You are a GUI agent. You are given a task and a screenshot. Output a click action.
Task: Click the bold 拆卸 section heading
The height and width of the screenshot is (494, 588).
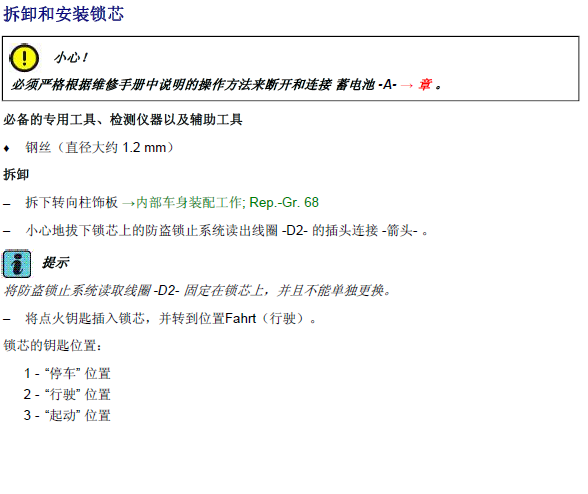click(x=16, y=174)
